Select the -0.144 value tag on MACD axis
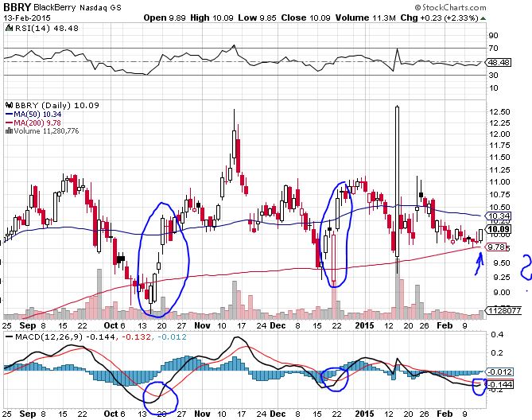Image resolution: width=532 pixels, height=420 pixels. point(499,385)
